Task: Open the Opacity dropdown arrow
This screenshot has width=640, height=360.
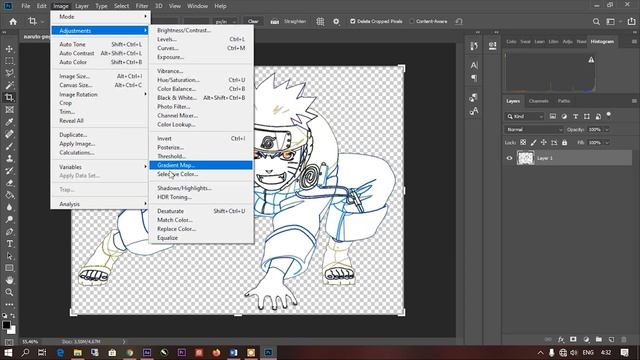Action: pyautogui.click(x=607, y=129)
